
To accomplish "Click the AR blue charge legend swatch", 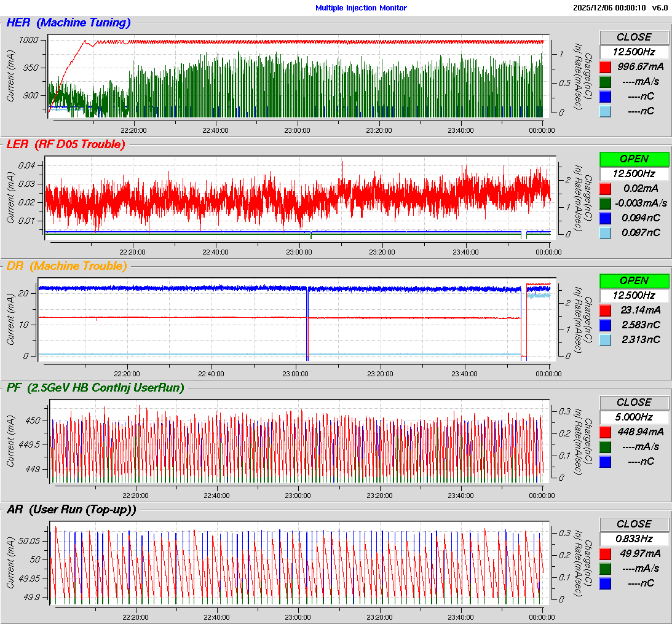I will click(x=606, y=583).
